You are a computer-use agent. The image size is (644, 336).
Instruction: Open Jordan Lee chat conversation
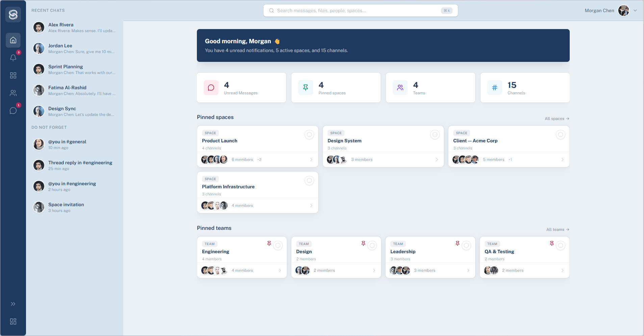[75, 48]
